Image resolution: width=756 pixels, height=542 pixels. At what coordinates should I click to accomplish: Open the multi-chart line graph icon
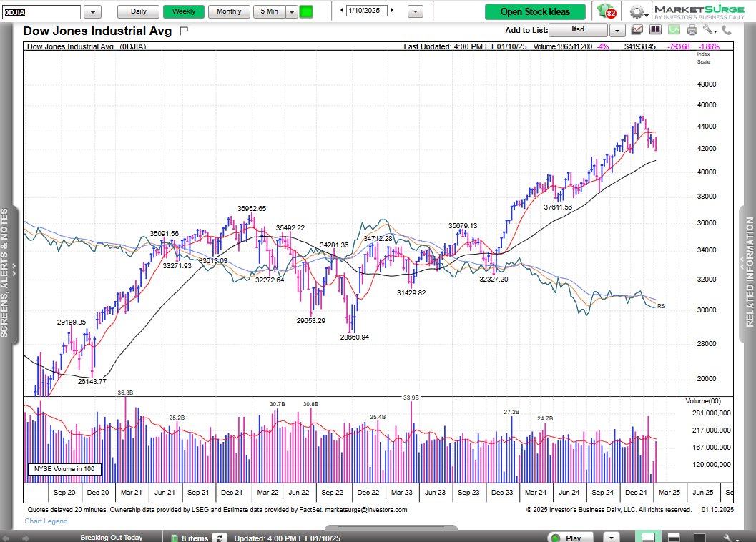click(637, 30)
